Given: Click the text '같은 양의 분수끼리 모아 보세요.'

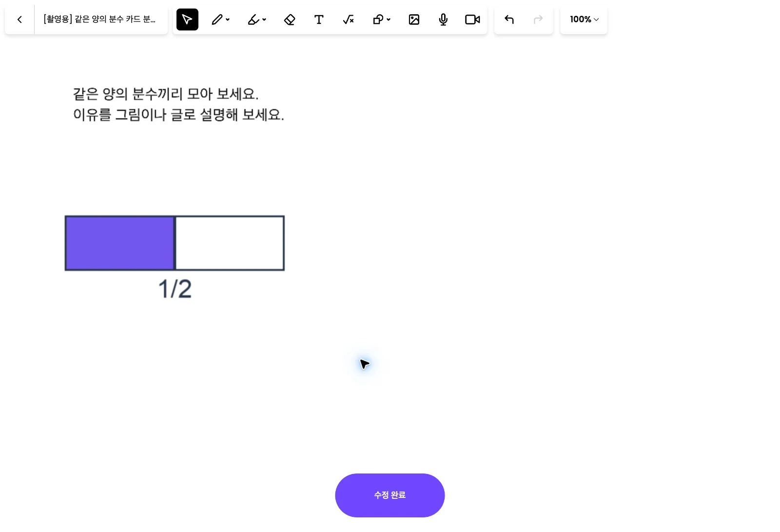Looking at the screenshot, I should pos(166,93).
